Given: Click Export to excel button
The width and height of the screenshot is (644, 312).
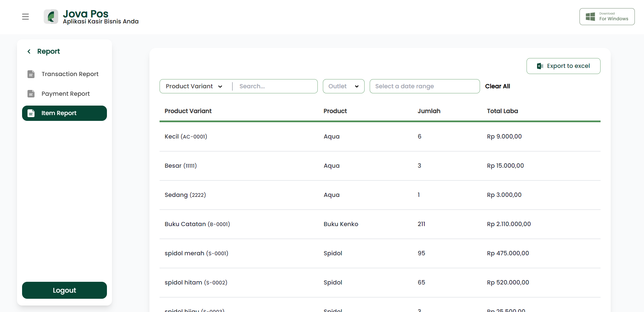Looking at the screenshot, I should tap(564, 66).
